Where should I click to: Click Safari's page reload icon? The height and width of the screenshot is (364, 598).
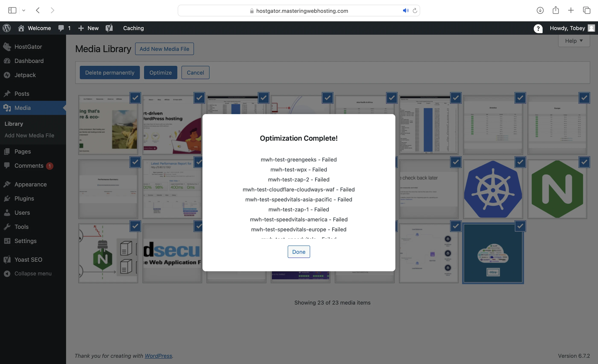[x=415, y=11]
